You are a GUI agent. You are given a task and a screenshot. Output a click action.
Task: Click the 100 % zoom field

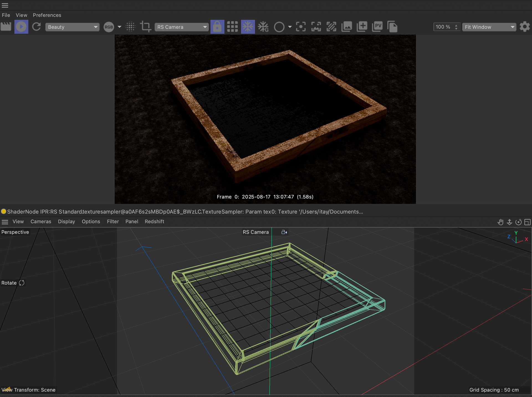(443, 27)
